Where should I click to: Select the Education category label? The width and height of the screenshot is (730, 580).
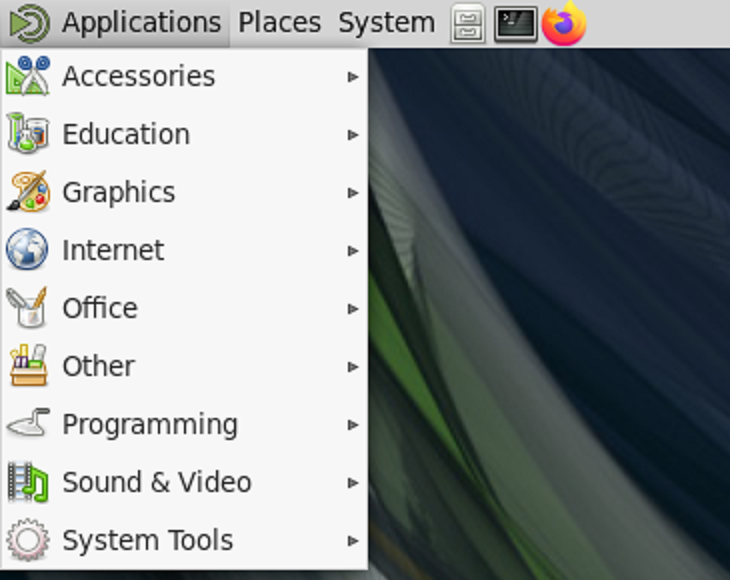coord(126,134)
